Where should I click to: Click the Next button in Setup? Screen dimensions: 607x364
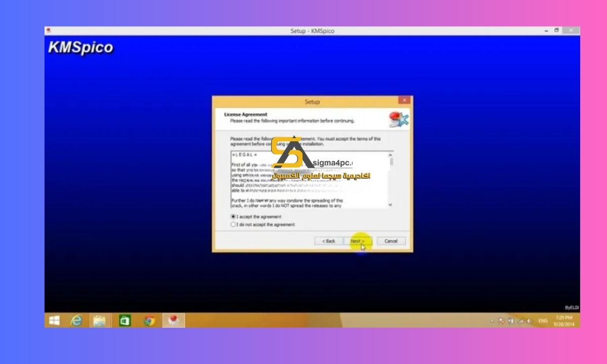pyautogui.click(x=358, y=241)
